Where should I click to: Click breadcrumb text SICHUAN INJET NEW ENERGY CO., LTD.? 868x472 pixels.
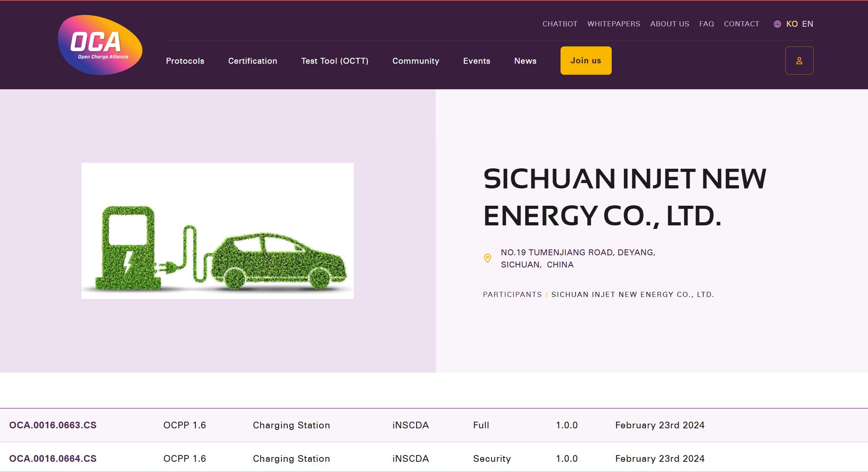[633, 295]
